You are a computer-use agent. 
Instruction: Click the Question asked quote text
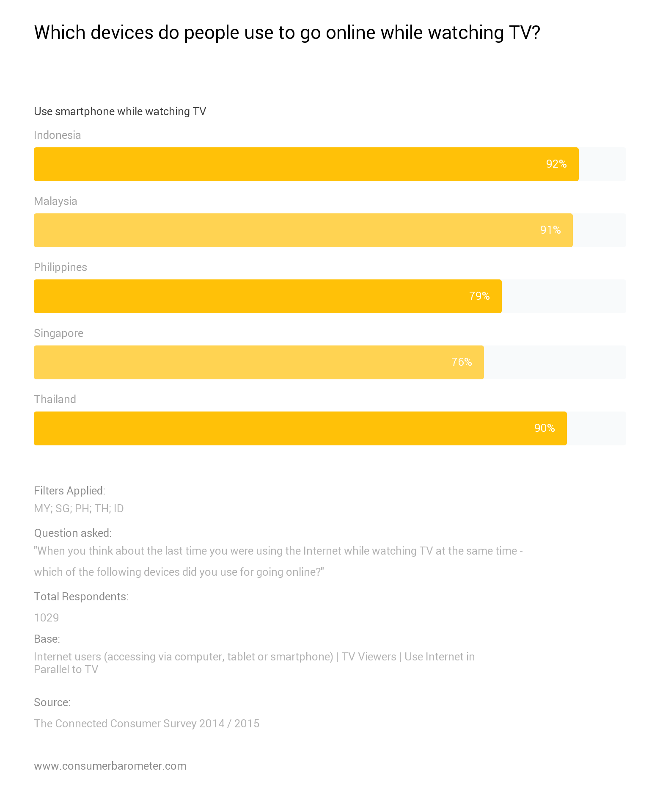278,551
